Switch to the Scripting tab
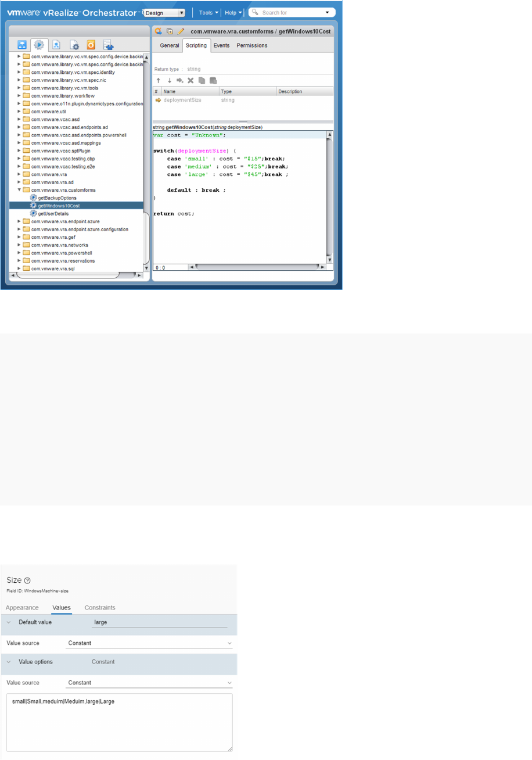 click(196, 45)
